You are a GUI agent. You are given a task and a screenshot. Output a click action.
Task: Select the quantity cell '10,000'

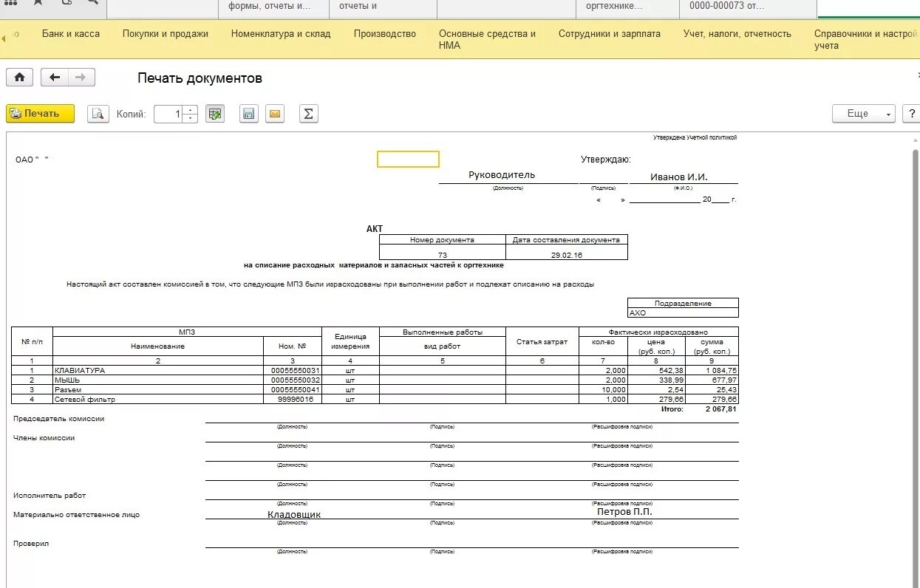(x=604, y=389)
